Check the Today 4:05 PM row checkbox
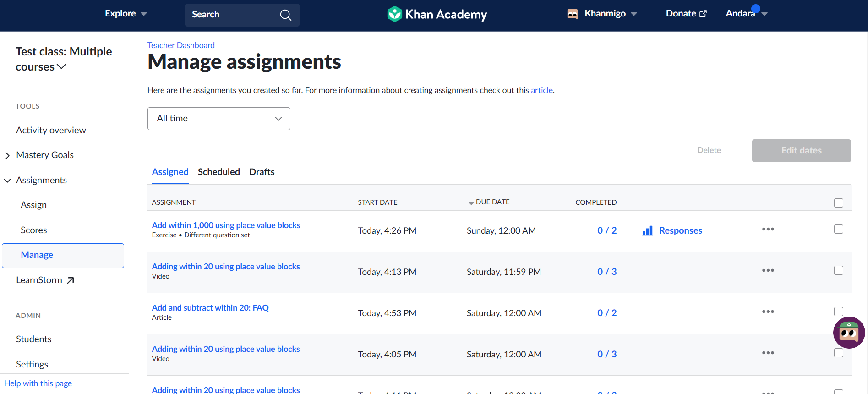Image resolution: width=868 pixels, height=394 pixels. coord(839,353)
